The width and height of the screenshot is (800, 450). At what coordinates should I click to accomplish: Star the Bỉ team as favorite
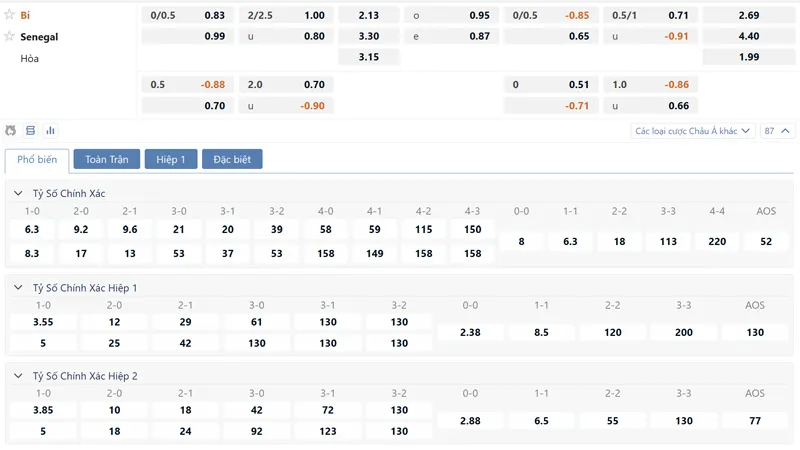pyautogui.click(x=9, y=14)
